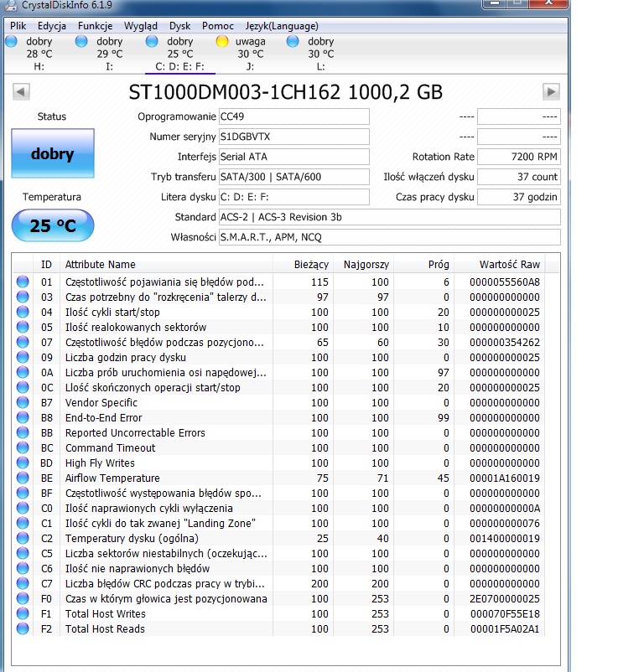Viewport: 644px width, 672px height.
Task: Click status icon of attribute C0
Action: pyautogui.click(x=23, y=508)
